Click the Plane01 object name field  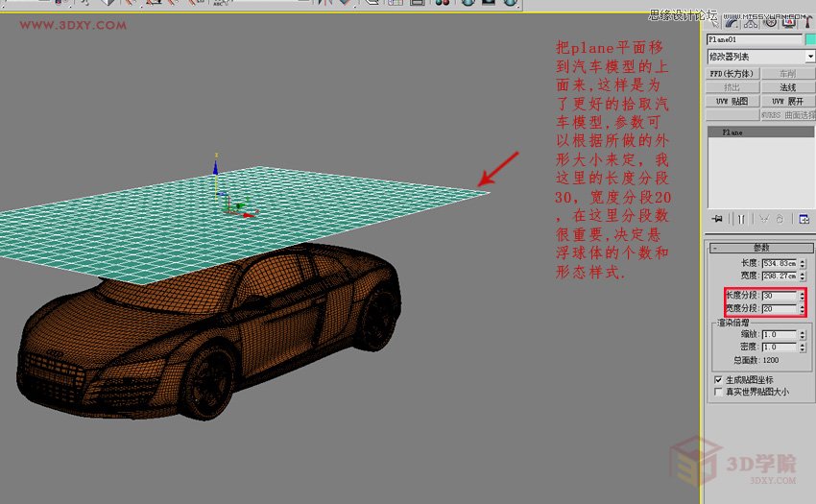tap(755, 39)
